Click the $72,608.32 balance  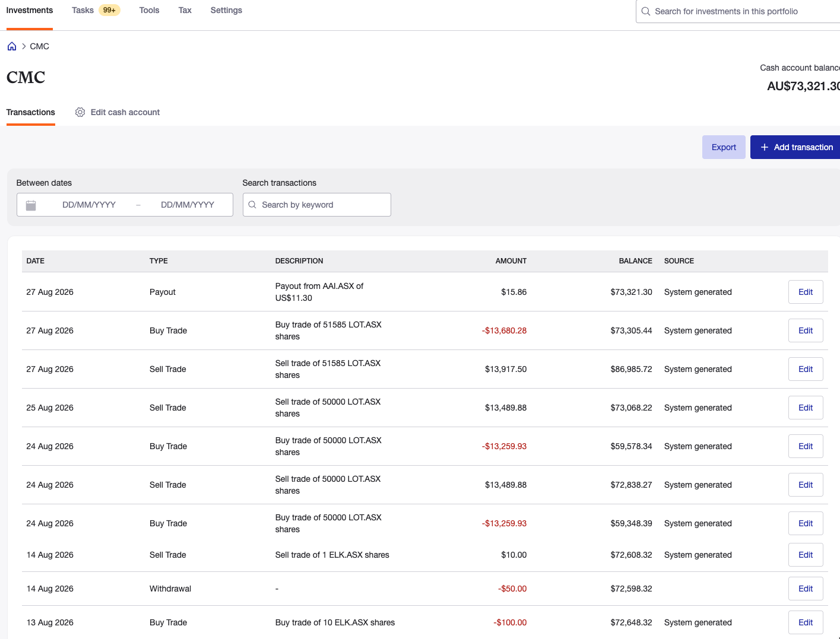pyautogui.click(x=632, y=555)
